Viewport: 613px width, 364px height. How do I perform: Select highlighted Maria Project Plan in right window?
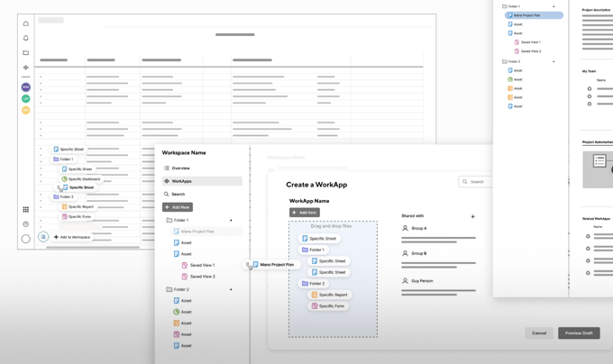534,15
